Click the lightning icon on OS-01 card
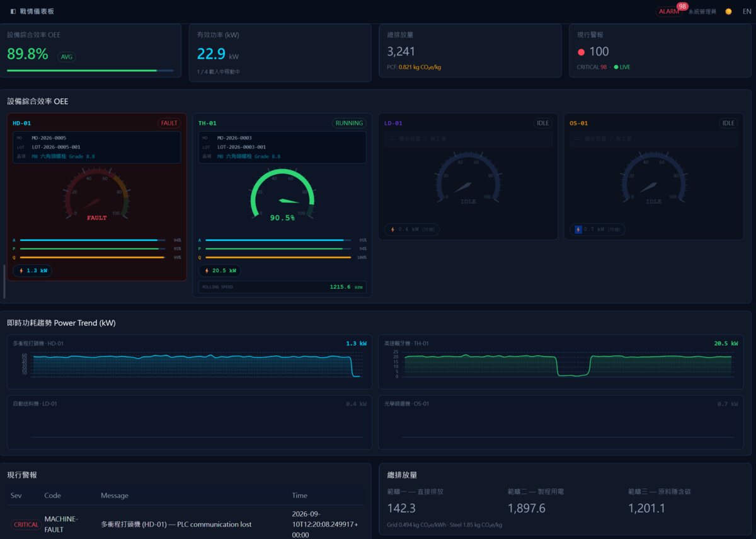Viewport: 756px width, 539px height. [x=578, y=229]
